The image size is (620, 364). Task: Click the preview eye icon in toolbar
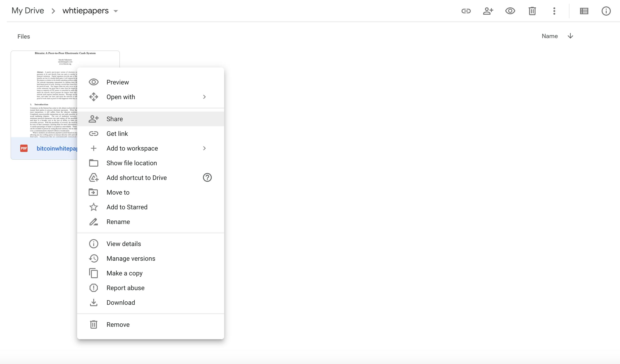point(510,11)
